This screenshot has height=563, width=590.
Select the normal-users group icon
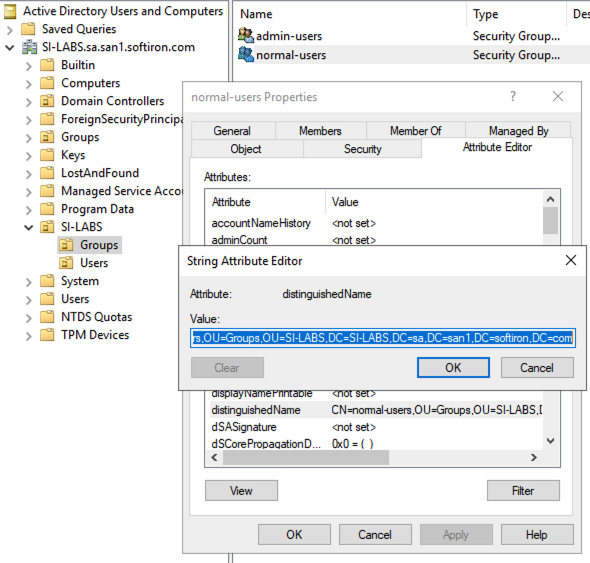[246, 54]
